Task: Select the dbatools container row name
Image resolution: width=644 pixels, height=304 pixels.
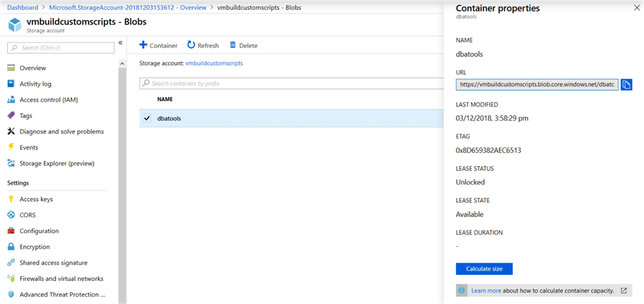Action: pos(169,118)
